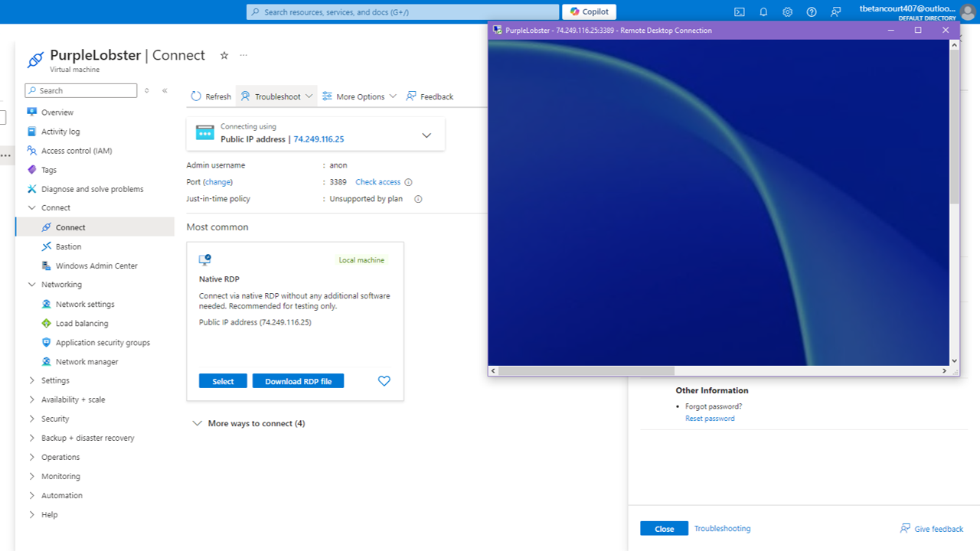Screen dimensions: 980x551
Task: Open help question mark icon
Action: coord(812,11)
